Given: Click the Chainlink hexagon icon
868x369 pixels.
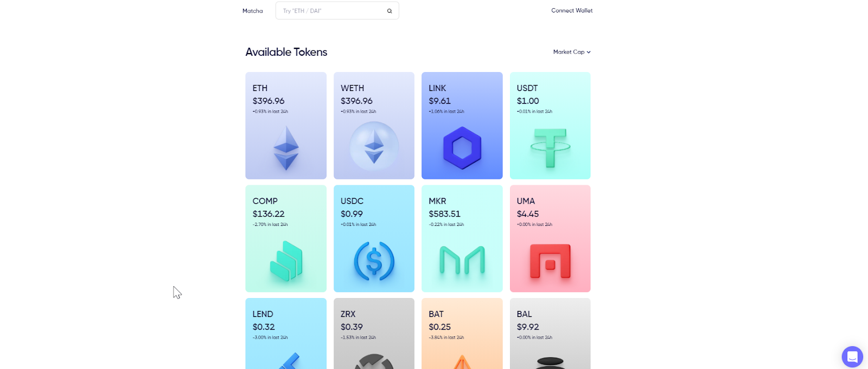Looking at the screenshot, I should [462, 148].
